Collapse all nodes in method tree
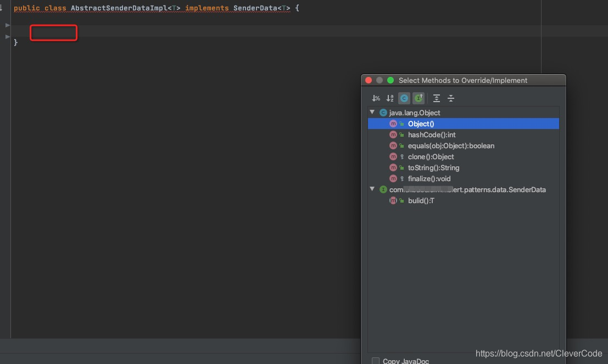The width and height of the screenshot is (608, 364). pos(450,98)
